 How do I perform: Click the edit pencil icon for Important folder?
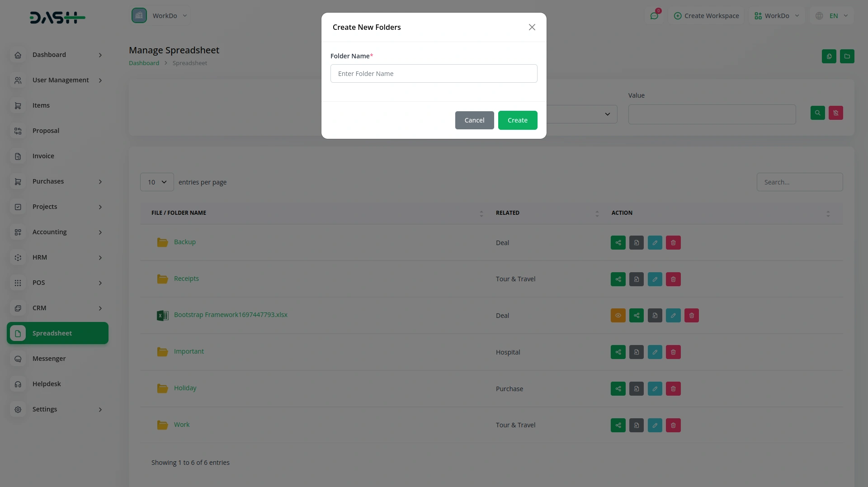pos(655,352)
